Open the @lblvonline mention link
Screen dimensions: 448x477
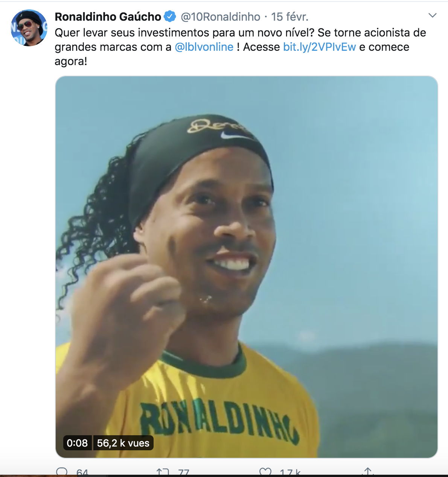[x=204, y=47]
